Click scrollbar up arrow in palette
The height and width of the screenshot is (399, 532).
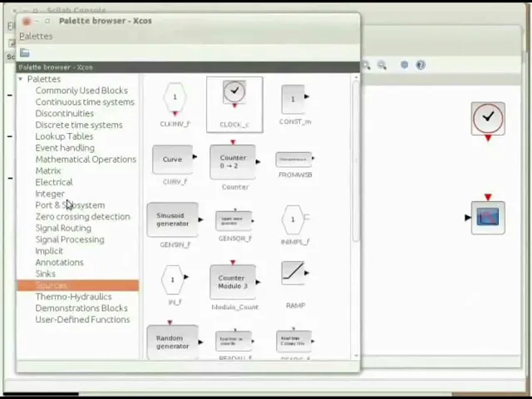(356, 77)
